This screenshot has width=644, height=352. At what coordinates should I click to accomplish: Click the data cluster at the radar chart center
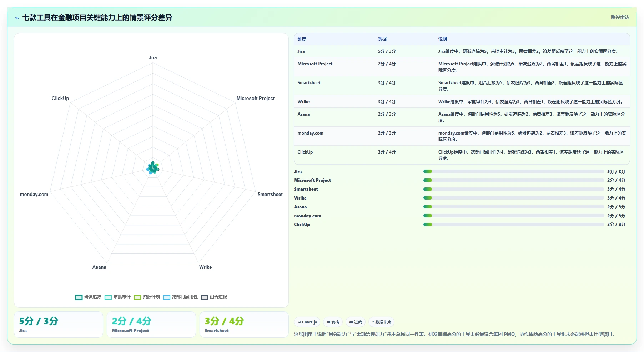(153, 168)
